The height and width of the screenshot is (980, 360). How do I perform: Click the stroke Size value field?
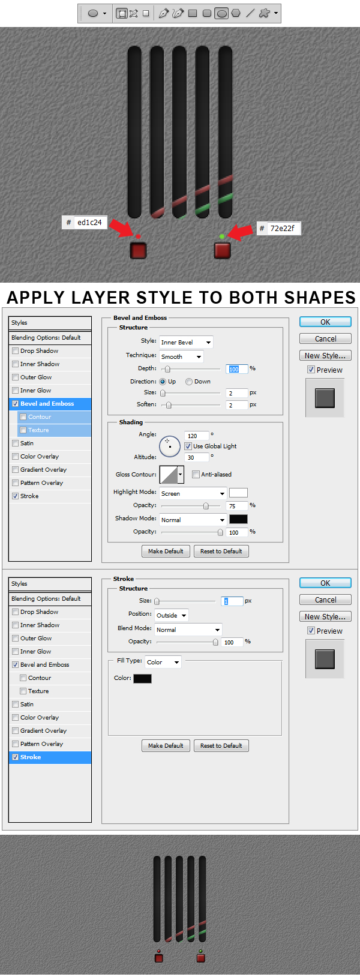(232, 601)
